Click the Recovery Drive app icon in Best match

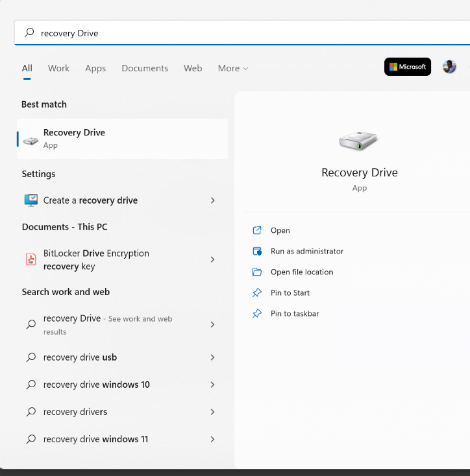pyautogui.click(x=31, y=141)
